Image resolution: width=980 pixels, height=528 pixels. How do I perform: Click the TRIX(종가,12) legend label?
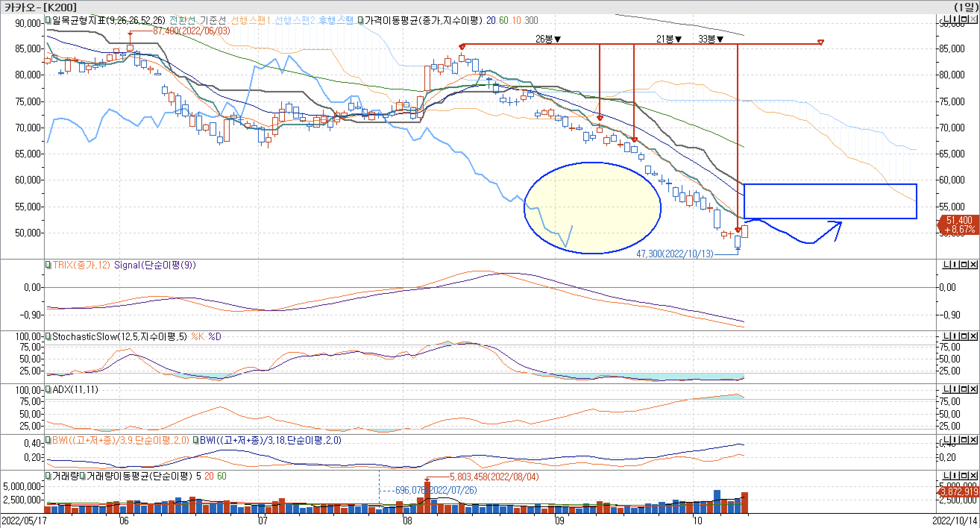coord(81,265)
